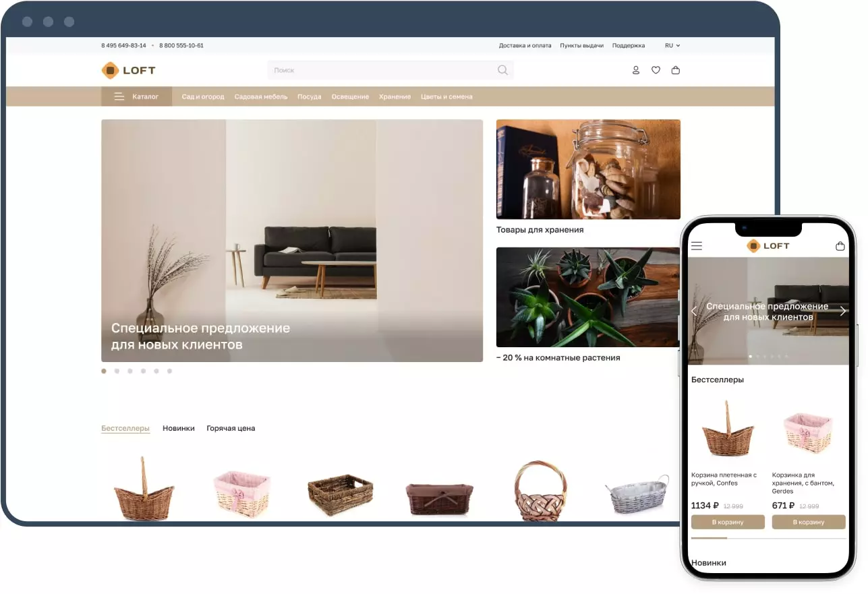Open the user account icon
This screenshot has height=594, width=868.
[x=635, y=70]
